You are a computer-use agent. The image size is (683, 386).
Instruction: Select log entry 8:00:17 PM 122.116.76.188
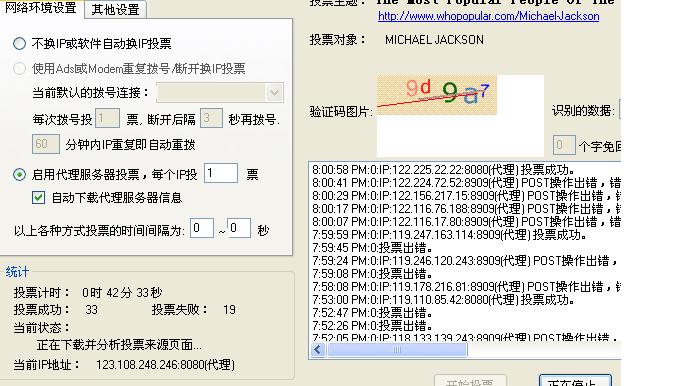point(466,209)
